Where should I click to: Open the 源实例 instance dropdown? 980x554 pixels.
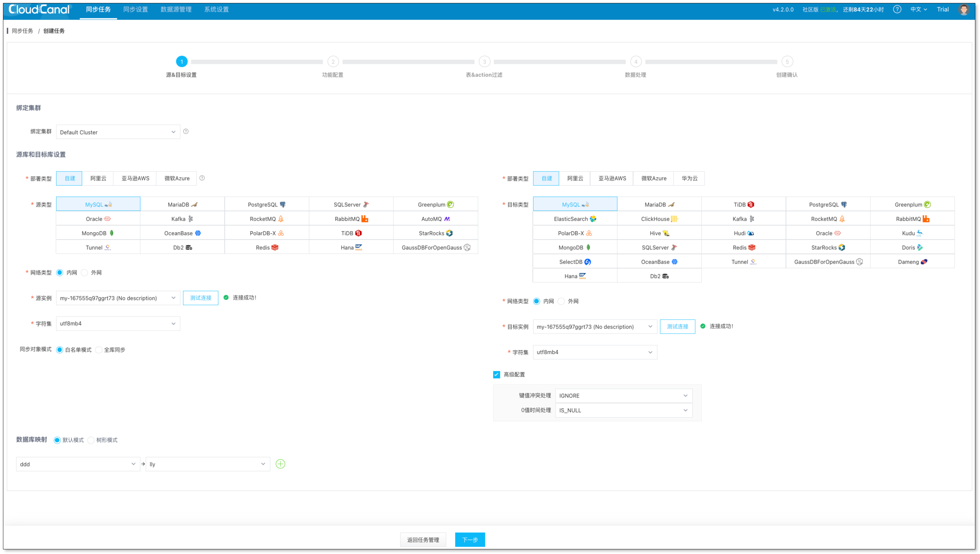pos(118,298)
